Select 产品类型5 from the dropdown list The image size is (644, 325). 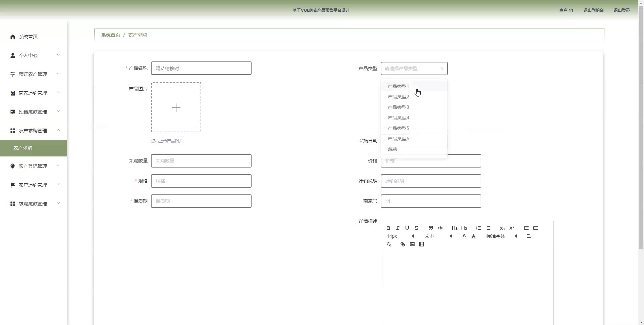click(414, 128)
